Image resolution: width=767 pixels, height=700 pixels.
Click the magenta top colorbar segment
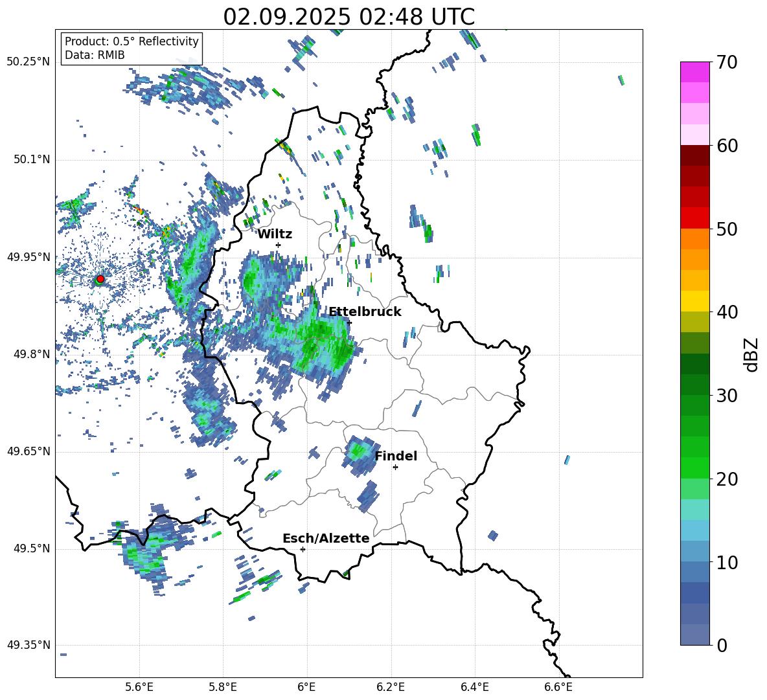click(x=694, y=72)
